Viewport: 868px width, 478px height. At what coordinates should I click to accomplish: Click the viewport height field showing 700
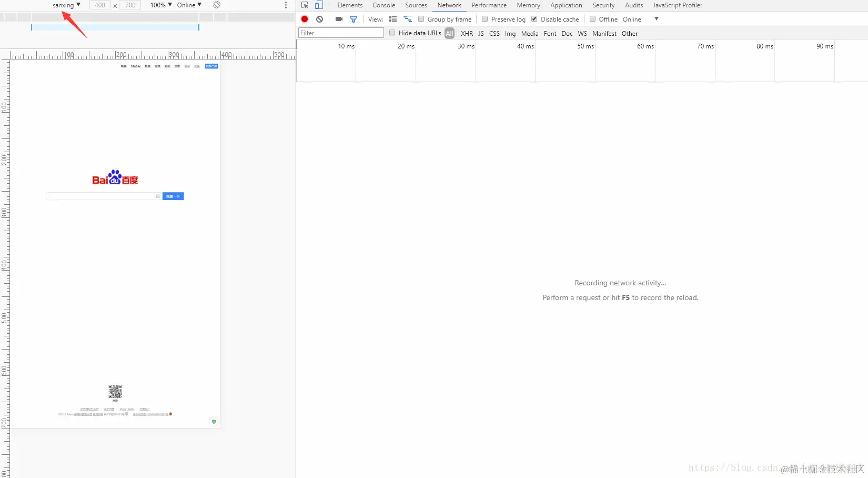tap(130, 5)
